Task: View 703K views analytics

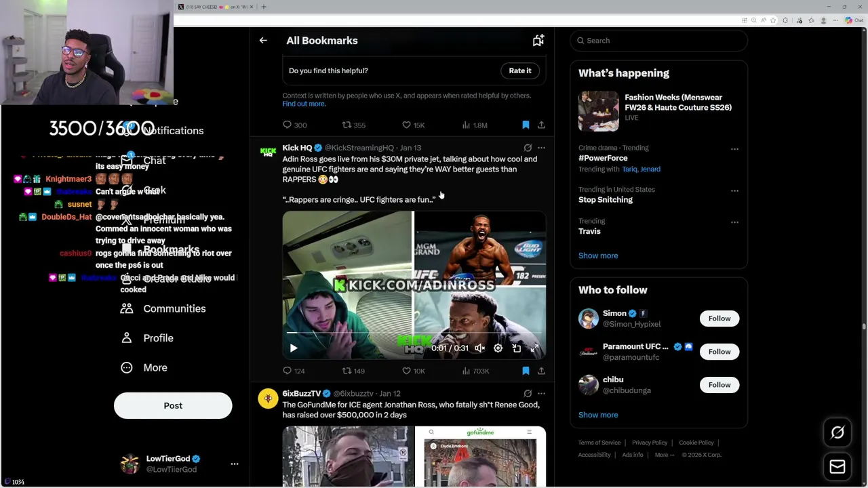Action: tap(475, 371)
